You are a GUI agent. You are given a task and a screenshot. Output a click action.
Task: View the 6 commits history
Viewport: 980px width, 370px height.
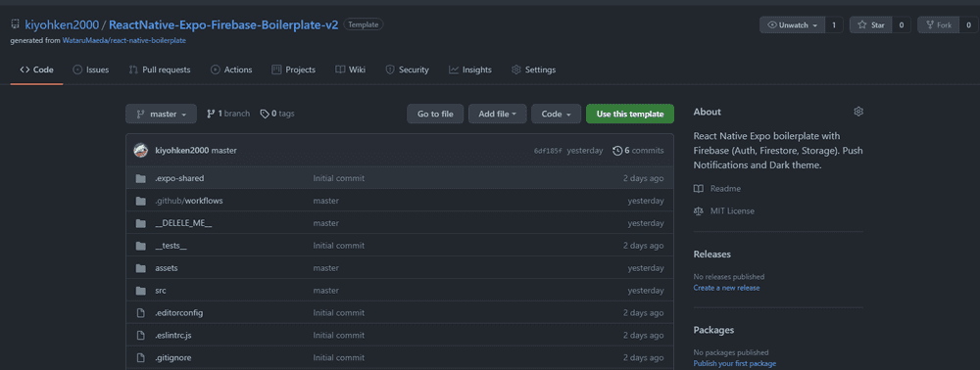638,151
